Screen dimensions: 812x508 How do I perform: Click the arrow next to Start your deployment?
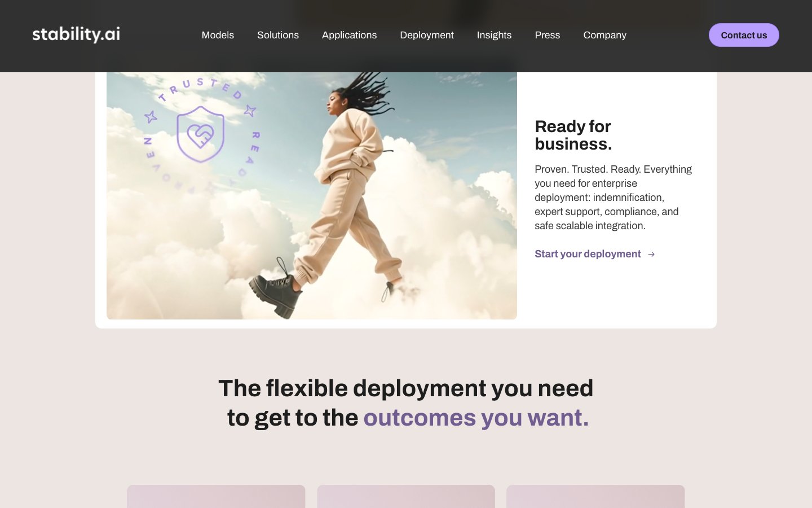651,254
